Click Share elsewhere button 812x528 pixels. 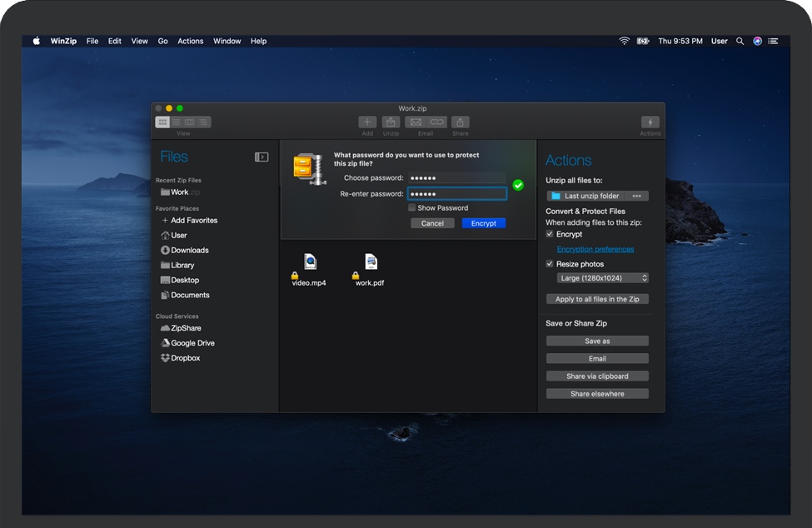(x=597, y=394)
